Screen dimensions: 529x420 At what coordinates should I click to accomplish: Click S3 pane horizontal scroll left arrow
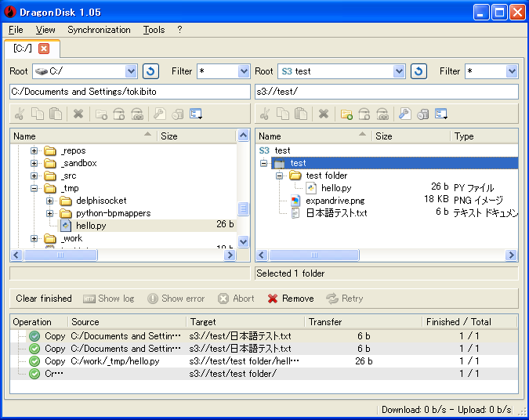(x=262, y=255)
